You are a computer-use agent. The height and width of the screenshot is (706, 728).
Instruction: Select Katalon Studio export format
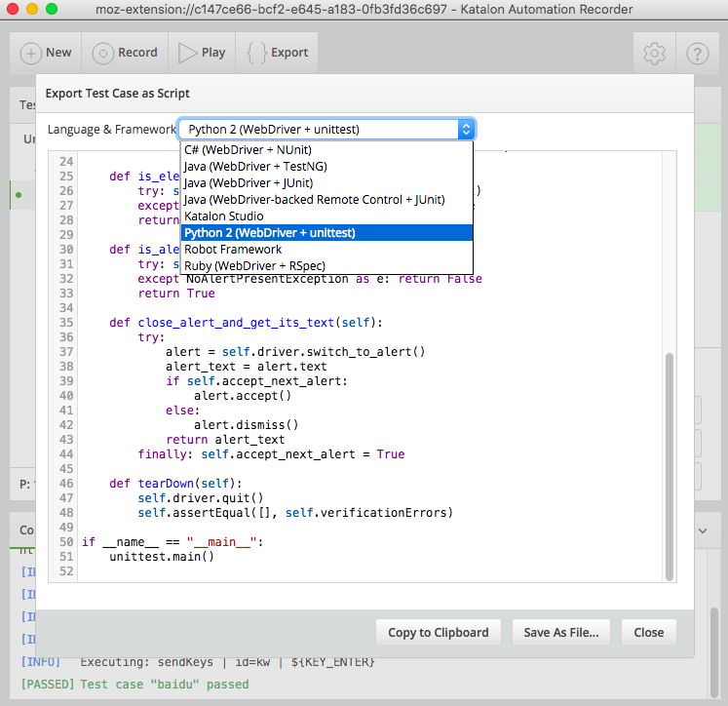click(326, 216)
